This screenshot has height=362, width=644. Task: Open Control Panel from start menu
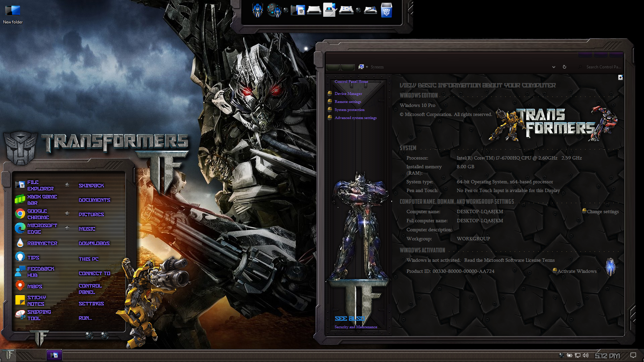click(x=90, y=289)
